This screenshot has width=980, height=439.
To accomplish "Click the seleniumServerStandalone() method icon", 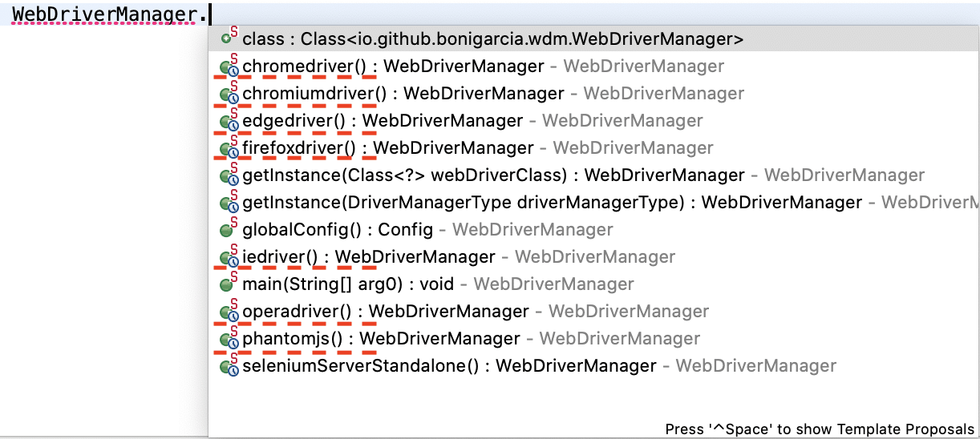I will (229, 366).
